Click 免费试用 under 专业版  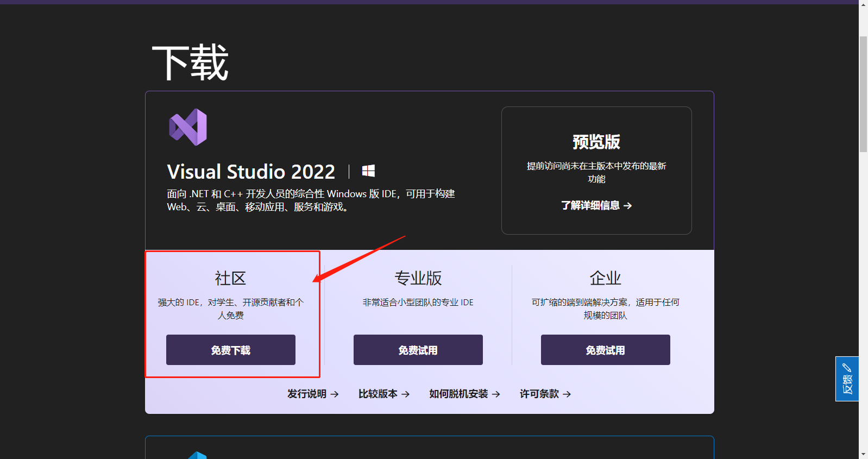pyautogui.click(x=418, y=350)
